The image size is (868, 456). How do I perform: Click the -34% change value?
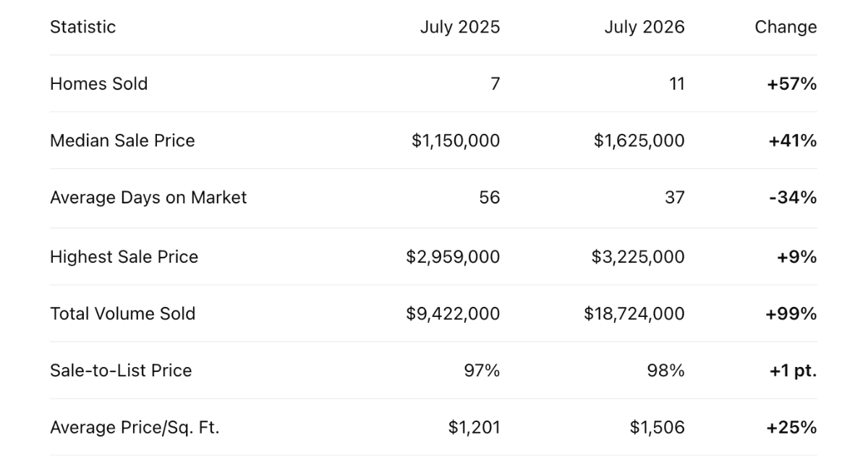(x=793, y=198)
